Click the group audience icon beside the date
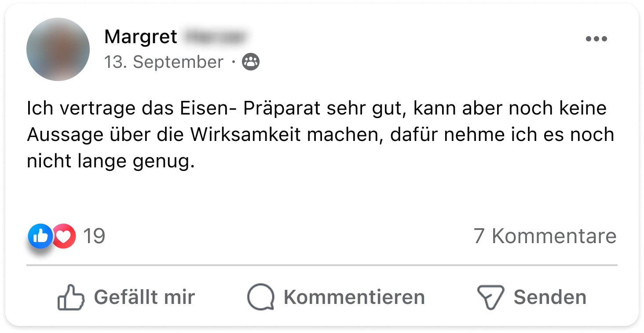The image size is (644, 333). pyautogui.click(x=251, y=62)
